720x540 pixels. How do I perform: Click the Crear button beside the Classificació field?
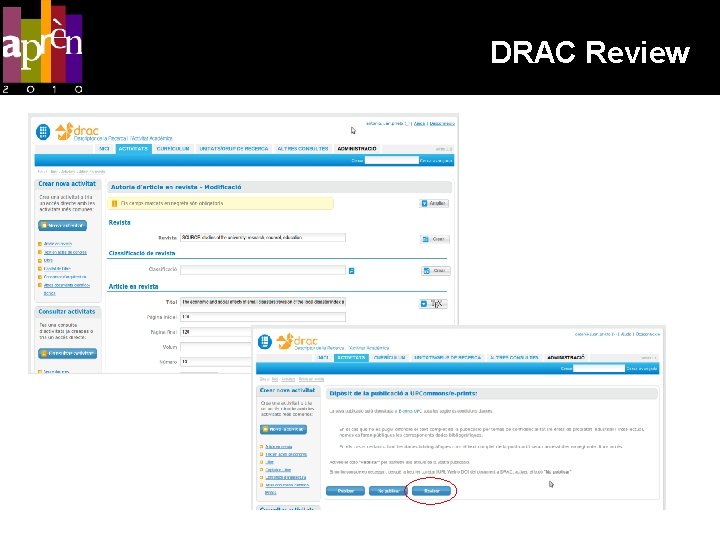436,271
